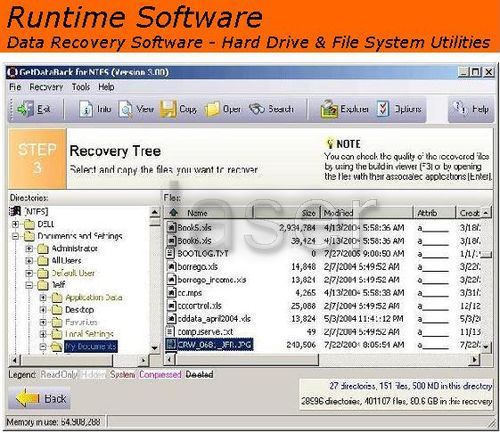The image size is (500, 433).
Task: Select file Book6.xls
Action: click(x=194, y=240)
